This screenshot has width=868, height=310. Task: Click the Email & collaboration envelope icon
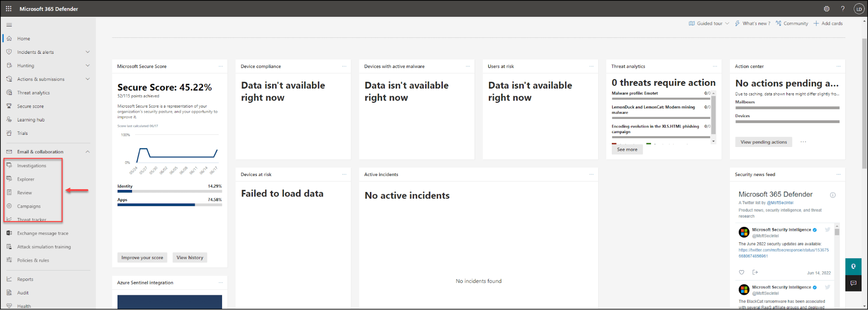pos(9,152)
